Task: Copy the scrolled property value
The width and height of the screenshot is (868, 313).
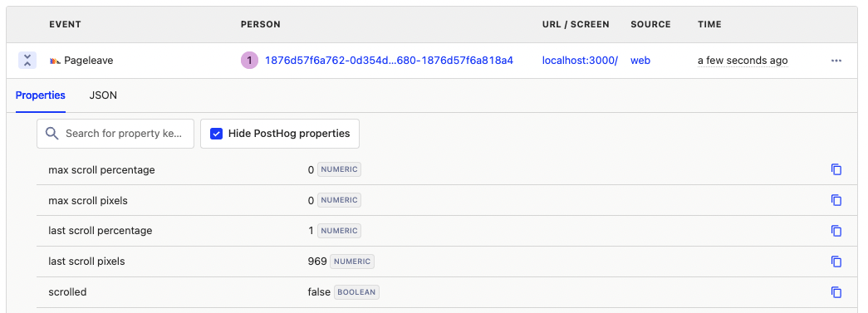Action: 836,292
